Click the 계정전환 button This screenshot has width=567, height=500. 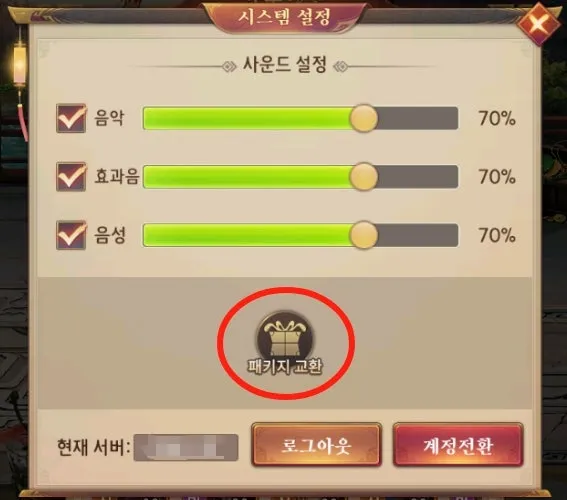(x=458, y=445)
